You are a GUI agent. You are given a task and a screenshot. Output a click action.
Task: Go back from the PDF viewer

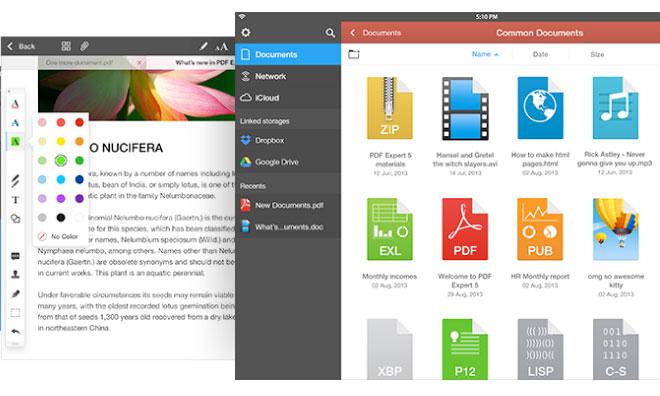coord(21,46)
